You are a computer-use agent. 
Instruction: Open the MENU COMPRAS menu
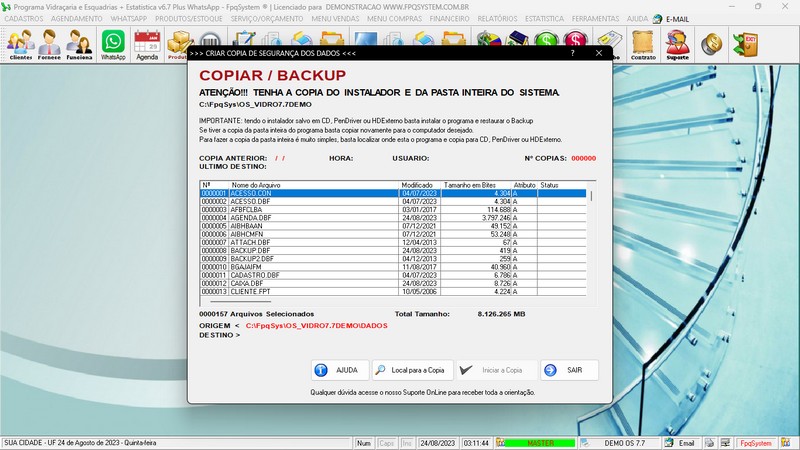pyautogui.click(x=394, y=19)
